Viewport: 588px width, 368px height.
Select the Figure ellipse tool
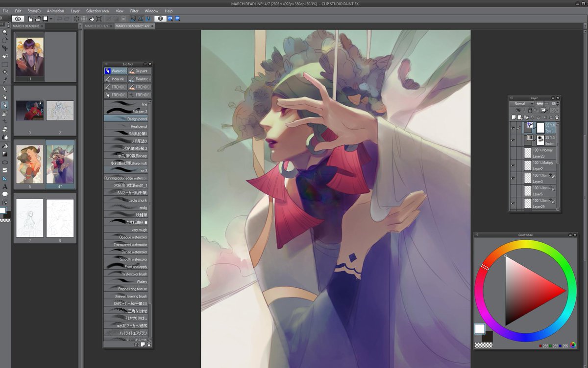coord(5,162)
